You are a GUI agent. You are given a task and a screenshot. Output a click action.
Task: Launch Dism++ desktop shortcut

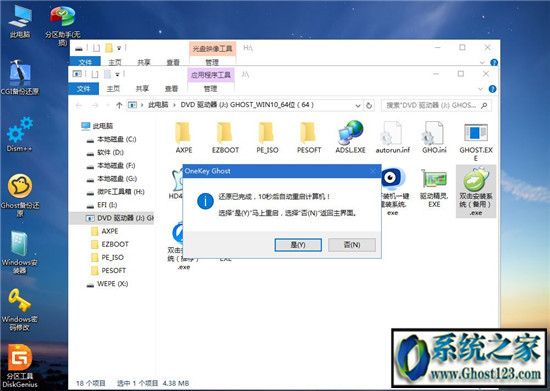(20, 135)
